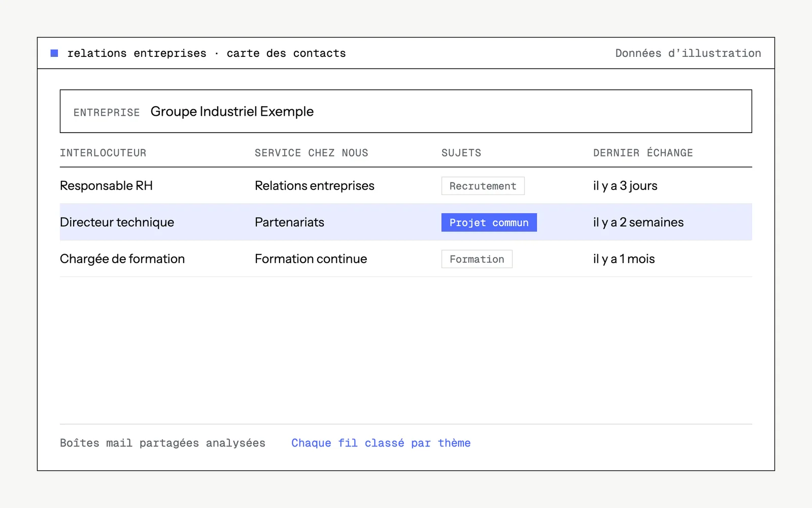Screen dimensions: 812x508
Task: Click the 'il y a 2 semaines' date
Action: (638, 222)
